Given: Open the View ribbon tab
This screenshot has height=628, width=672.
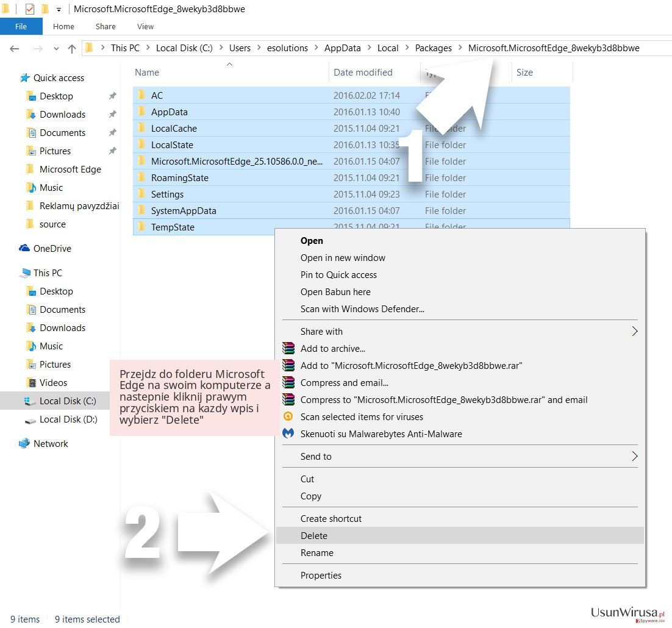Looking at the screenshot, I should 145,26.
